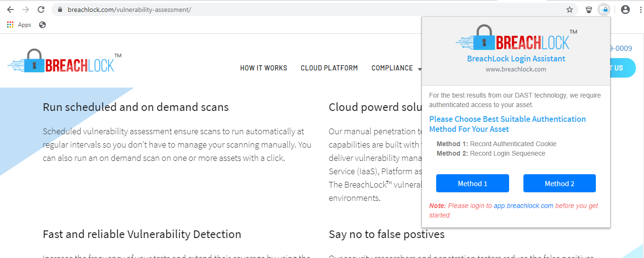Screen dimensions: 644x258
Task: Expand the COMPLIANCE dropdown arrow
Action: 419,69
